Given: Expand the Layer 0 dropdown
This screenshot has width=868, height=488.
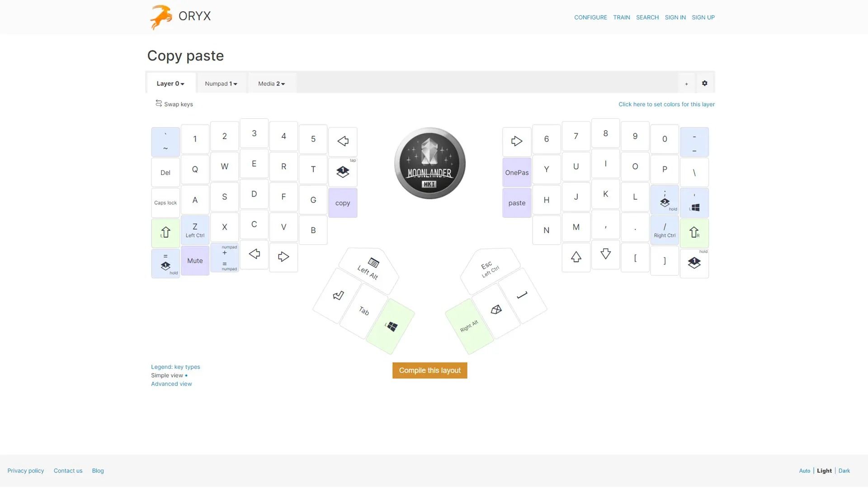Looking at the screenshot, I should 170,84.
